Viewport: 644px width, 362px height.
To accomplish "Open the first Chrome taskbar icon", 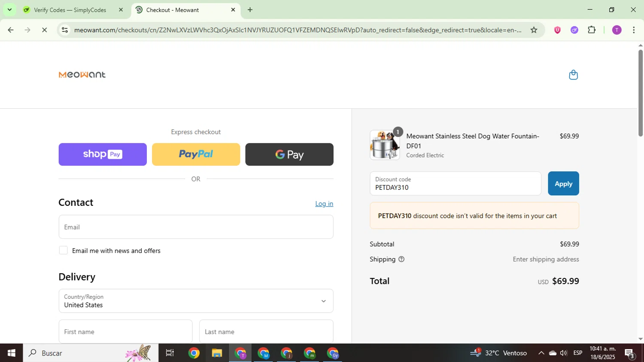I will (x=194, y=353).
